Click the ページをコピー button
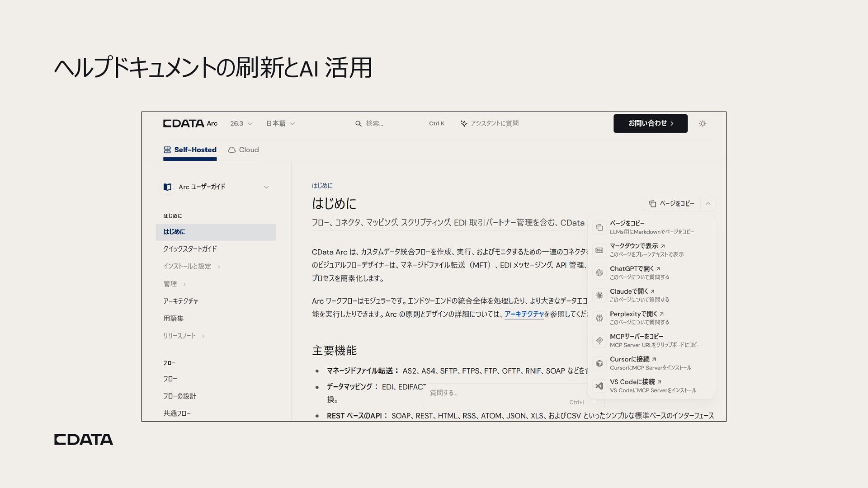Viewport: 868px width, 488px height. tap(671, 204)
